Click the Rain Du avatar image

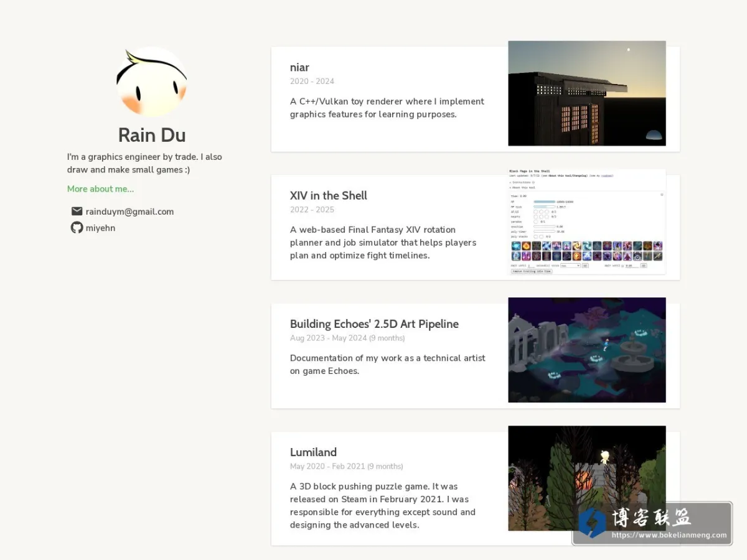[152, 82]
